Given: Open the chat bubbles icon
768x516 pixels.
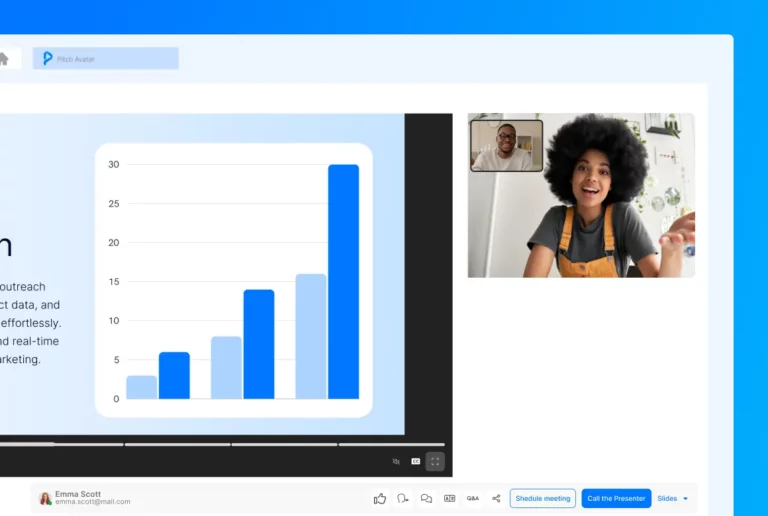Looking at the screenshot, I should (x=426, y=498).
